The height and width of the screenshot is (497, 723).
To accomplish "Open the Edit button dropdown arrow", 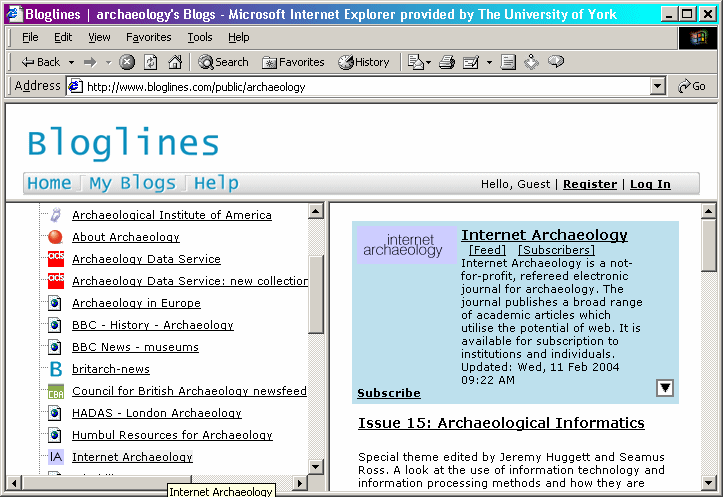I will click(x=489, y=62).
